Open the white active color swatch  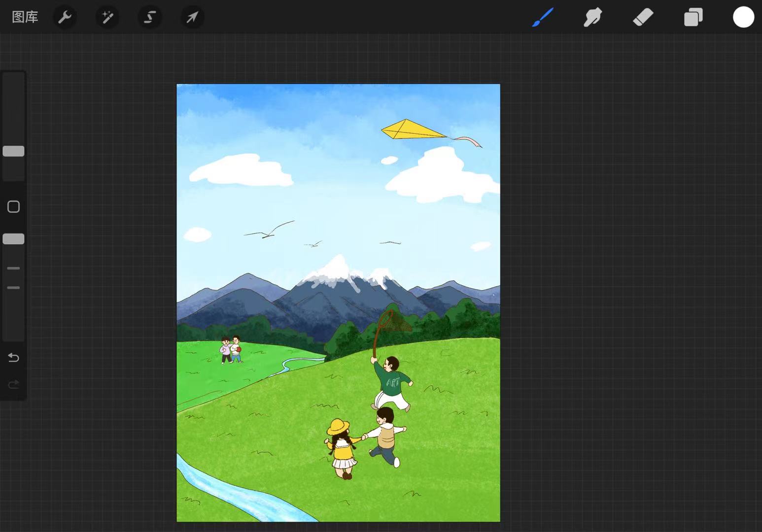coord(743,17)
